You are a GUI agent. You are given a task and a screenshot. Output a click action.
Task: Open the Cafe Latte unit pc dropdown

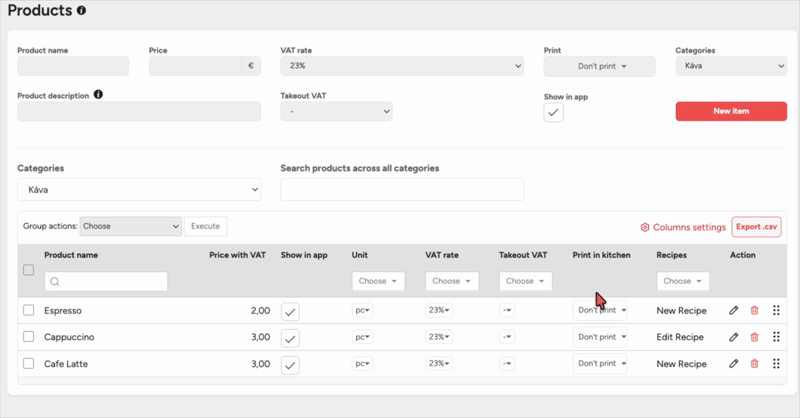point(362,363)
